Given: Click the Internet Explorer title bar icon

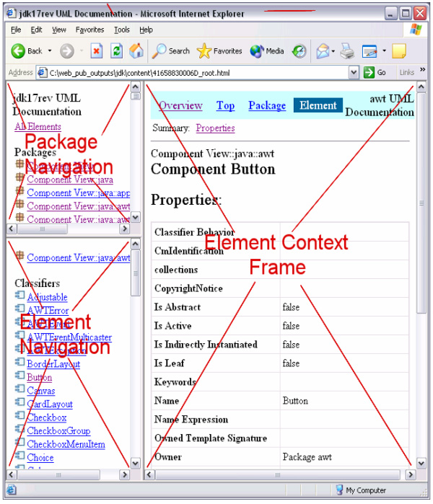Looking at the screenshot, I should click(x=12, y=13).
